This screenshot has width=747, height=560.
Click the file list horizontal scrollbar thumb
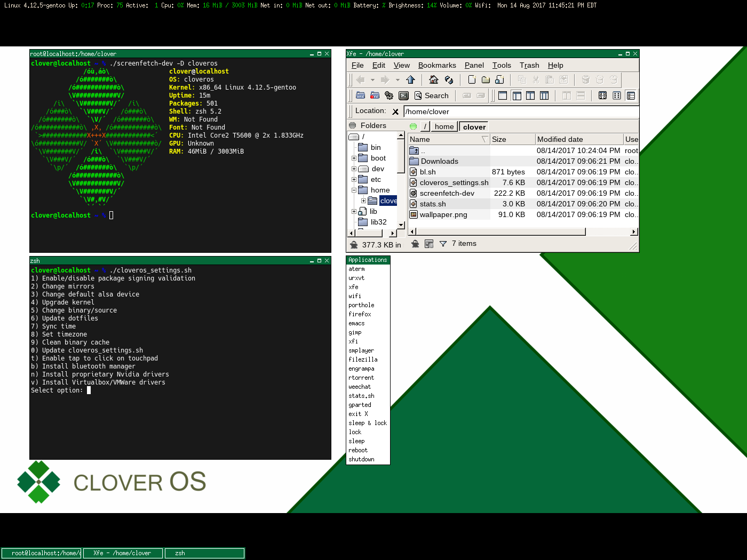(501, 231)
